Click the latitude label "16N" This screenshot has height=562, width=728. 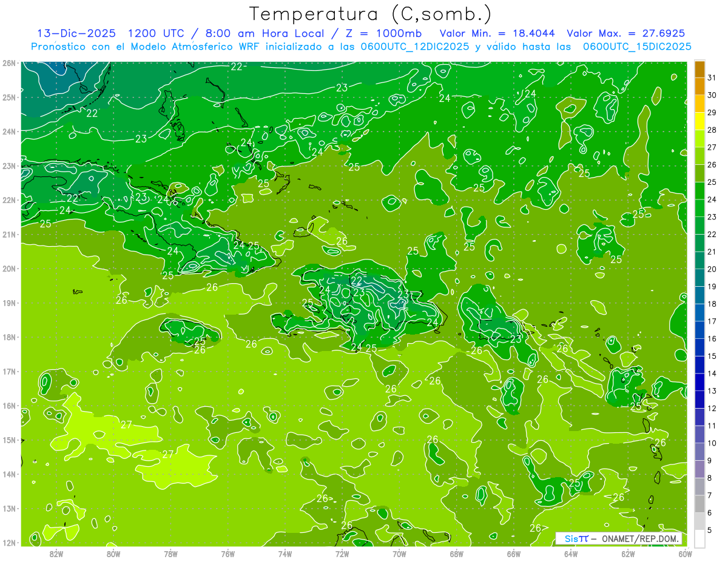click(x=8, y=406)
